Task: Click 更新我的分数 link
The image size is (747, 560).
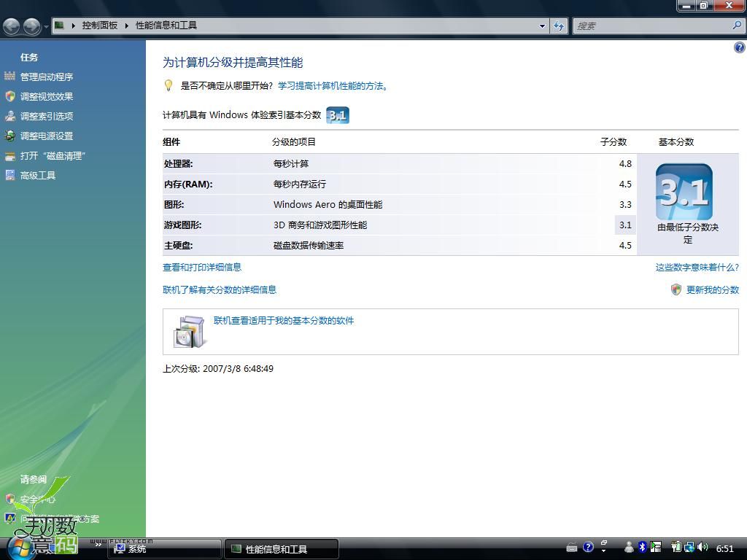Action: pos(713,290)
